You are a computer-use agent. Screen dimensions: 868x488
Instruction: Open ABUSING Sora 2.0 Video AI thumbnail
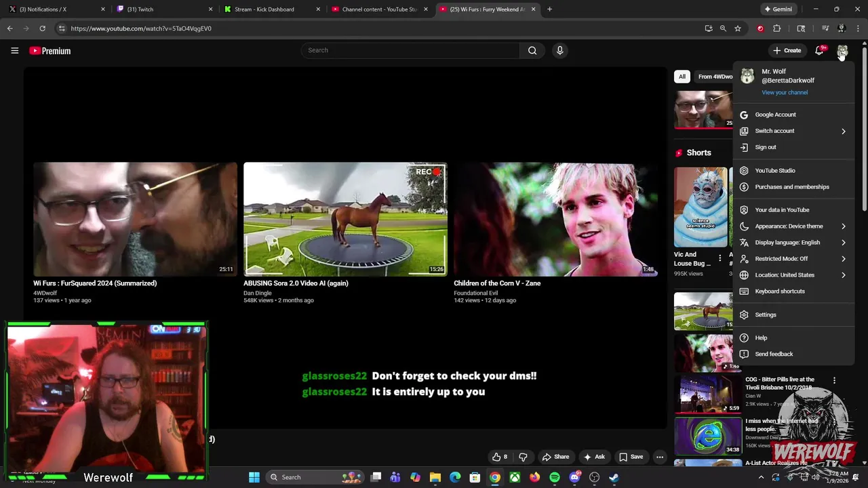345,219
